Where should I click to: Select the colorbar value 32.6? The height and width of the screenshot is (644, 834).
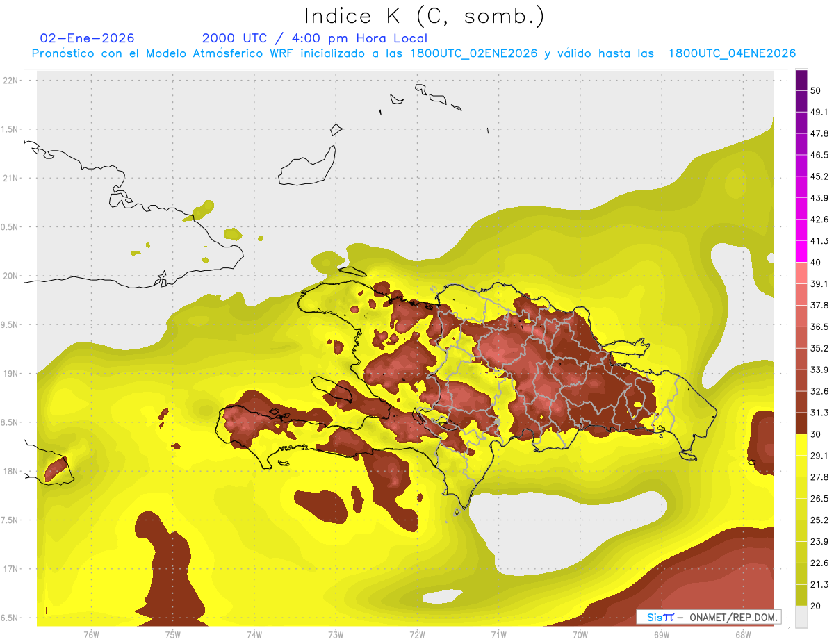[819, 391]
